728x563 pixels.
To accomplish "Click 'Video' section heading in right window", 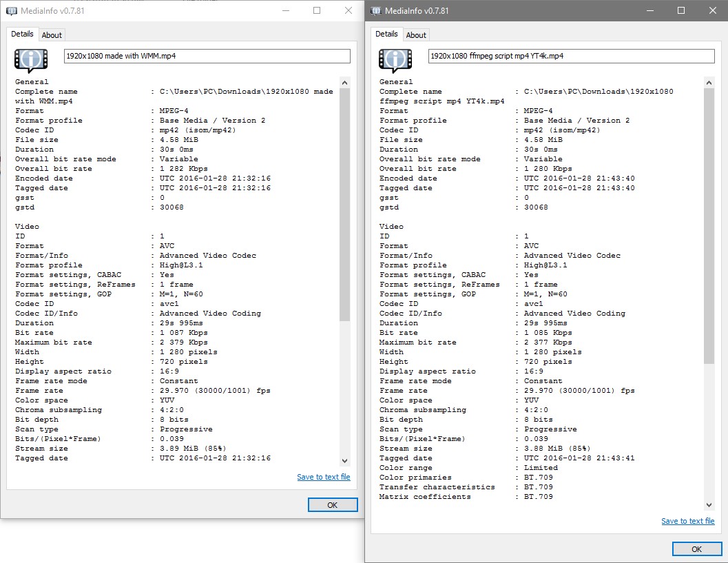I will pos(391,227).
